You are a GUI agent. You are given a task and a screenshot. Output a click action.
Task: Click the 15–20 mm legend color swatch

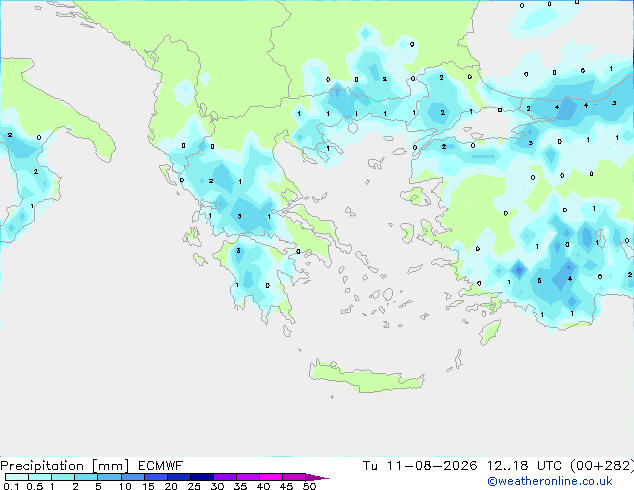[155, 477]
